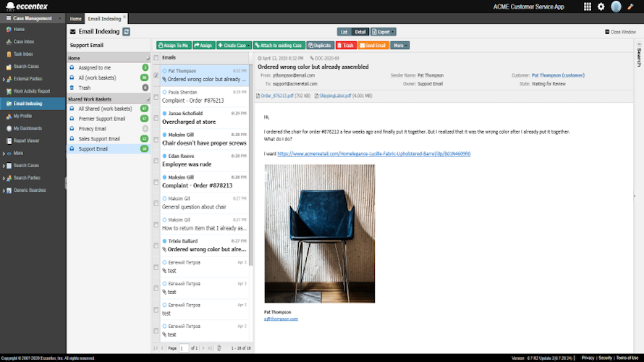Go to My Dashboards in sidebar
The height and width of the screenshot is (362, 644).
(27, 128)
